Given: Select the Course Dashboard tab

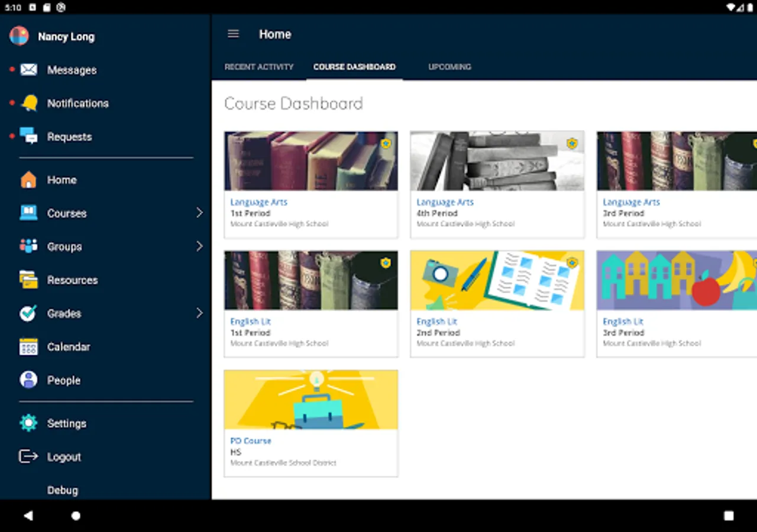Looking at the screenshot, I should [x=354, y=67].
